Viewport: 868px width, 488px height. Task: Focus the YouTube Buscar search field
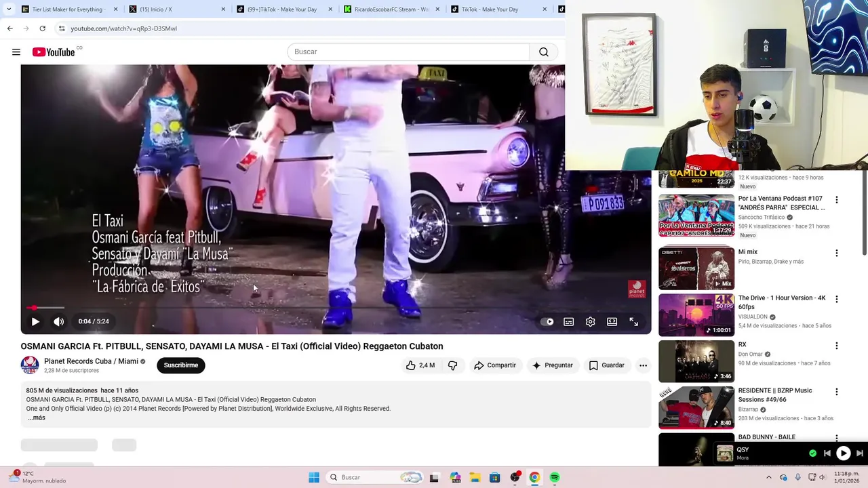pos(408,52)
